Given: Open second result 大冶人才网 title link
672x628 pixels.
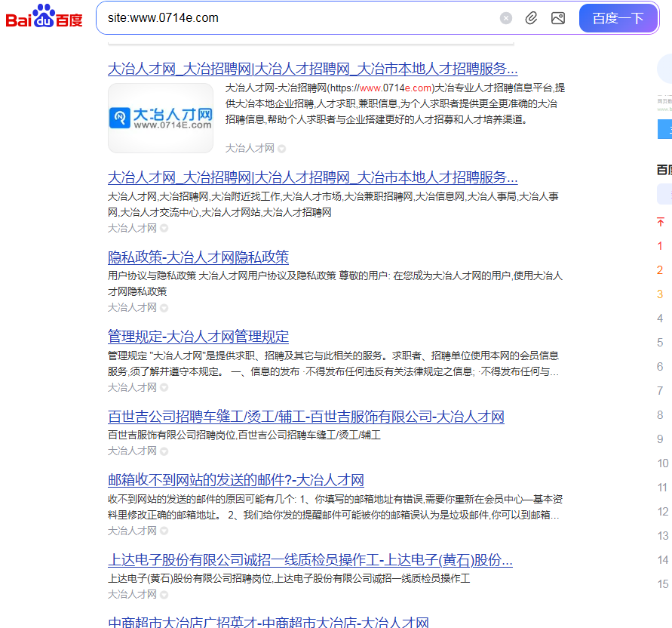Looking at the screenshot, I should point(312,177).
